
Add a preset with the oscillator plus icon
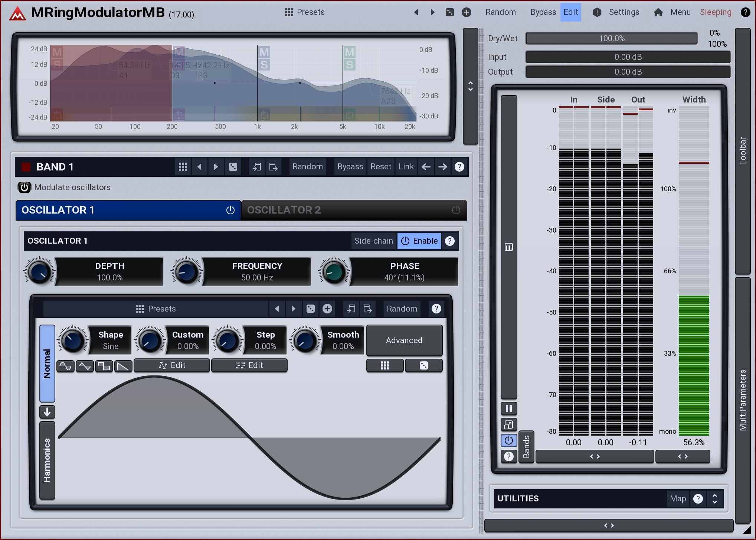pyautogui.click(x=327, y=309)
